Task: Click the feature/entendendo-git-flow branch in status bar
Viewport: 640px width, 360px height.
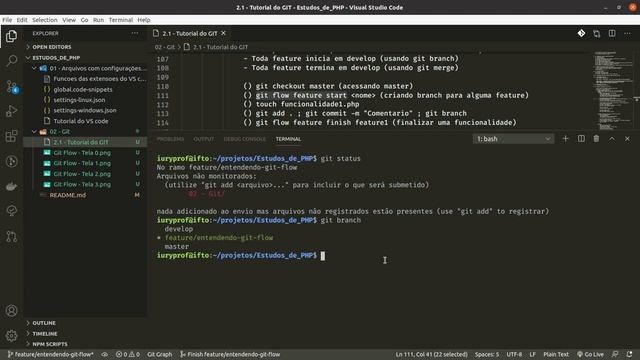Action: [x=51, y=354]
